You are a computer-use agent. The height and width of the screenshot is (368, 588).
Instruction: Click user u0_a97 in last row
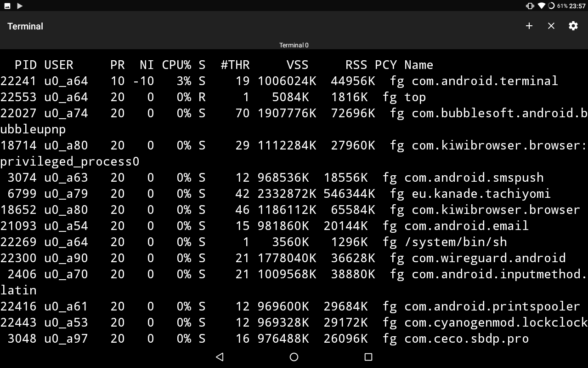pos(66,339)
